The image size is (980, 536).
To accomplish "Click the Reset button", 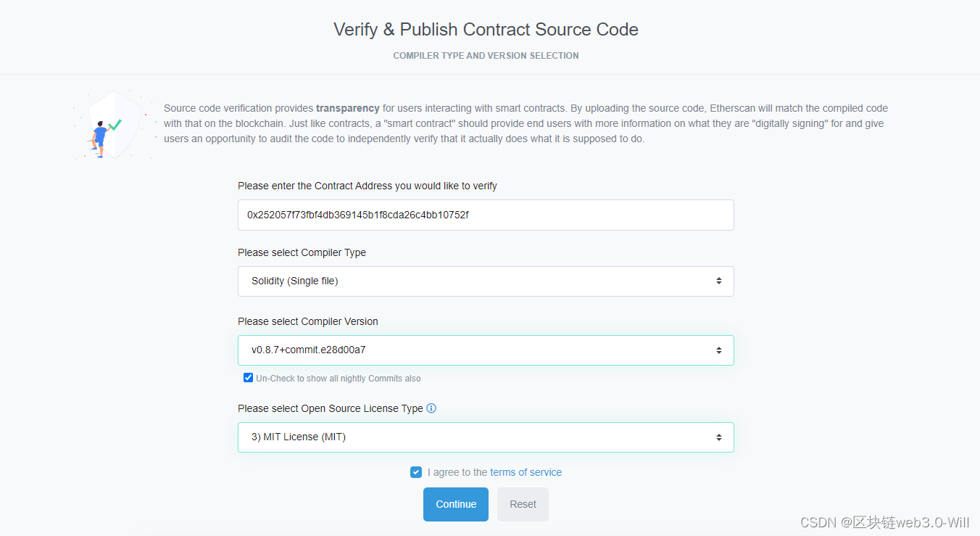I will tap(523, 504).
